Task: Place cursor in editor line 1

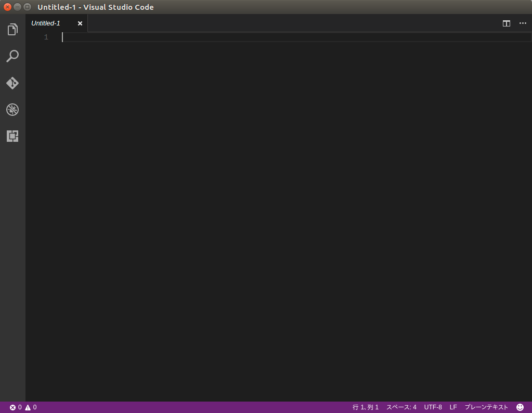Action: point(295,37)
